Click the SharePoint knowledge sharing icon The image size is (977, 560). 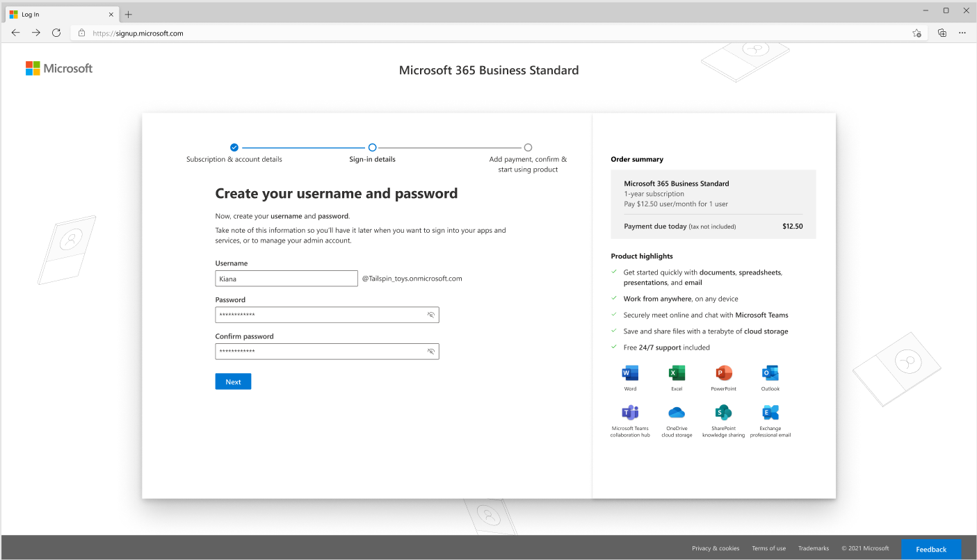(x=723, y=412)
